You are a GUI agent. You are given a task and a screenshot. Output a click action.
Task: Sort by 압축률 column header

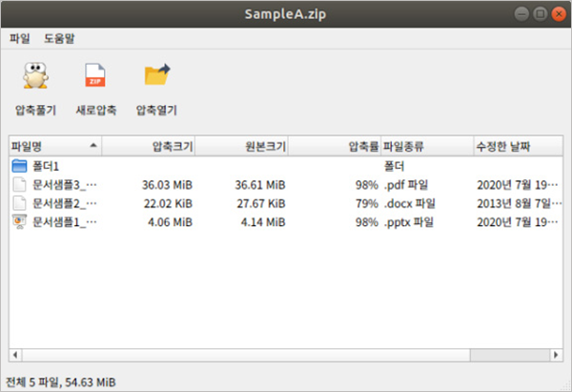[x=335, y=146]
